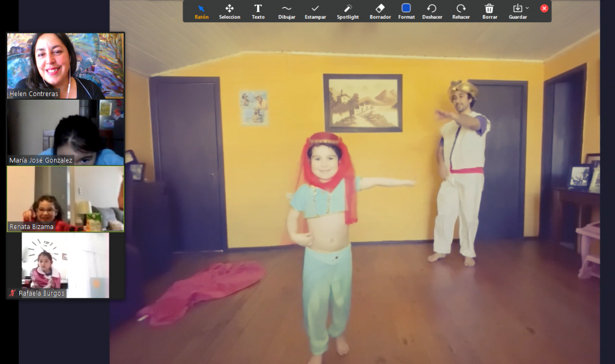Image resolution: width=615 pixels, height=364 pixels.
Task: Click muted microphone icon beside Rafaela Burgos
Action: (x=12, y=293)
